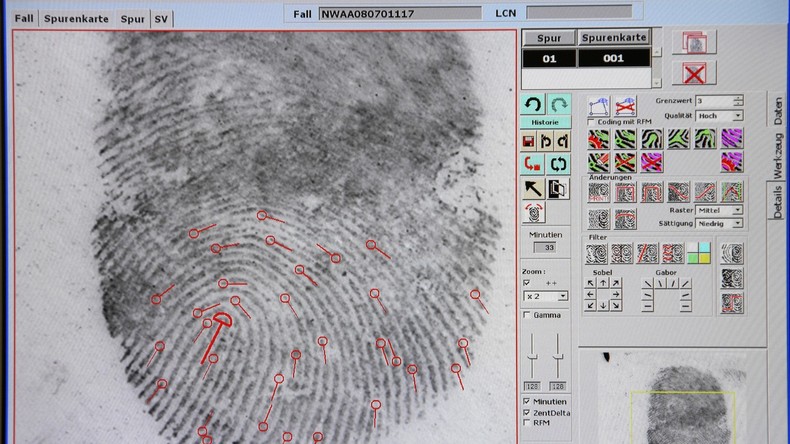The height and width of the screenshot is (444, 790).
Task: Open the Spurenkarte menu
Action: tap(76, 19)
